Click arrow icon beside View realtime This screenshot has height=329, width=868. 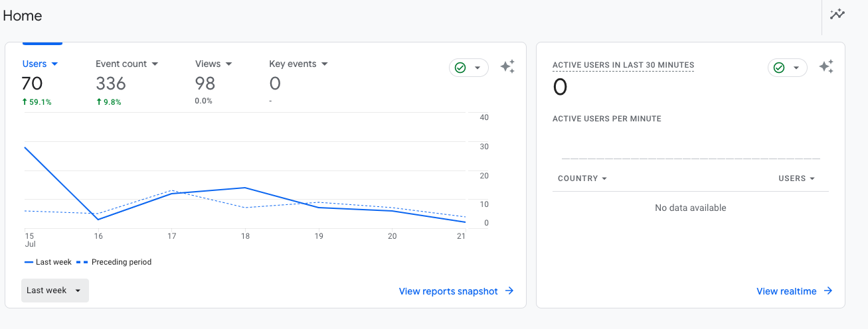[828, 291]
